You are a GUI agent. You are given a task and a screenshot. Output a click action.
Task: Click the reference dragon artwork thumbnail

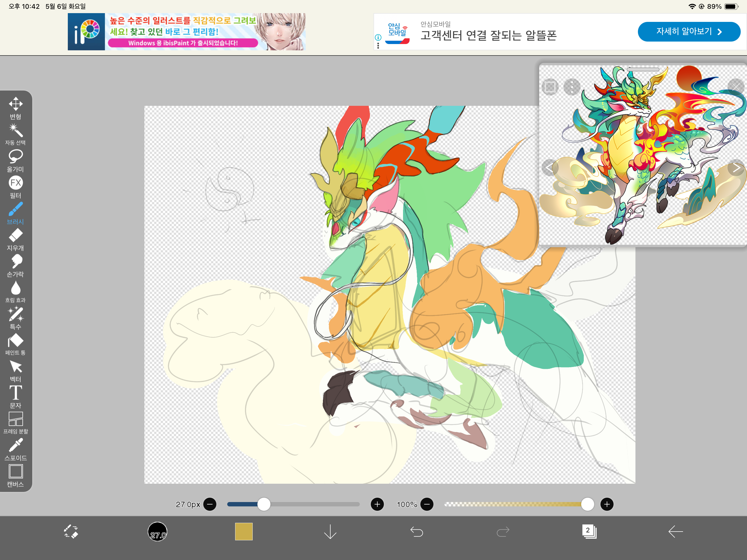[x=643, y=155]
